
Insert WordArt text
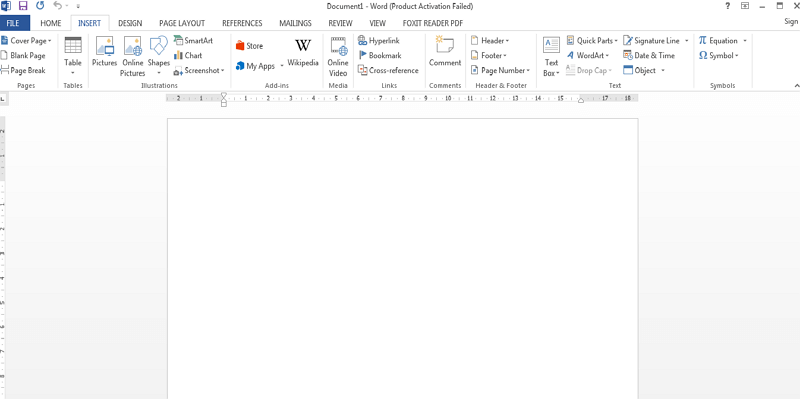(588, 56)
